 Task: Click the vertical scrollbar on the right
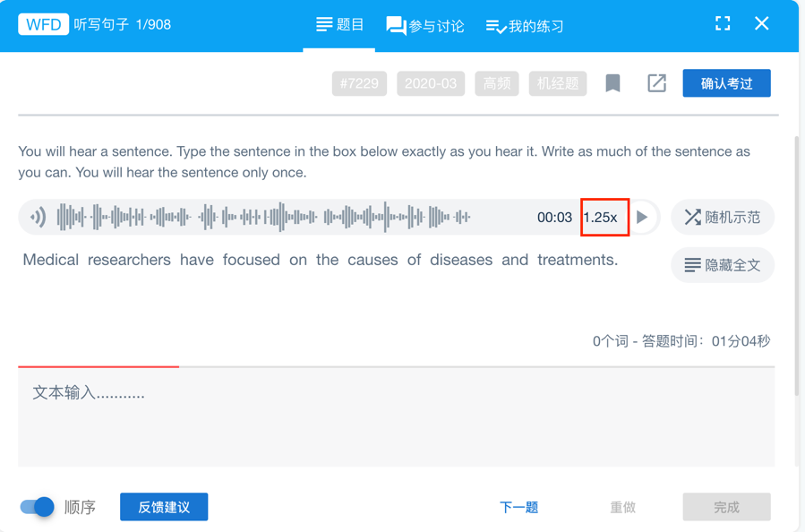pyautogui.click(x=797, y=266)
